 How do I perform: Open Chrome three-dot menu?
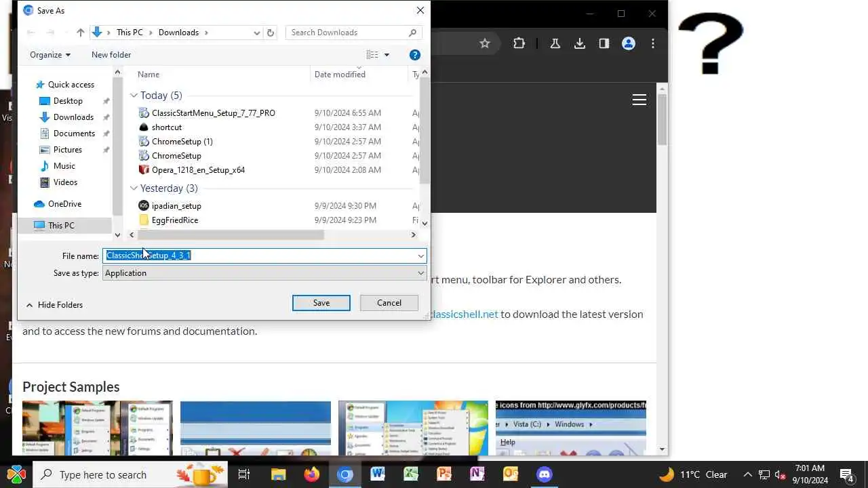653,43
